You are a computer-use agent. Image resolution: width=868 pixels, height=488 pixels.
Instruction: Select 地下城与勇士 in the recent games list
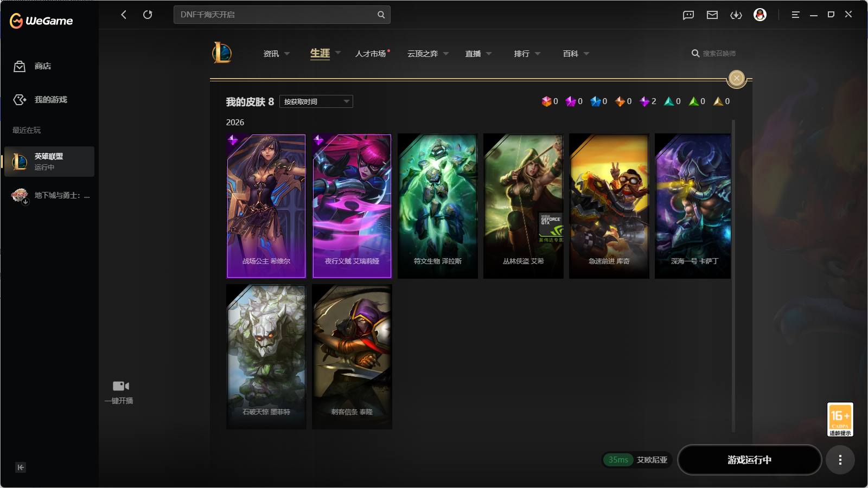49,195
